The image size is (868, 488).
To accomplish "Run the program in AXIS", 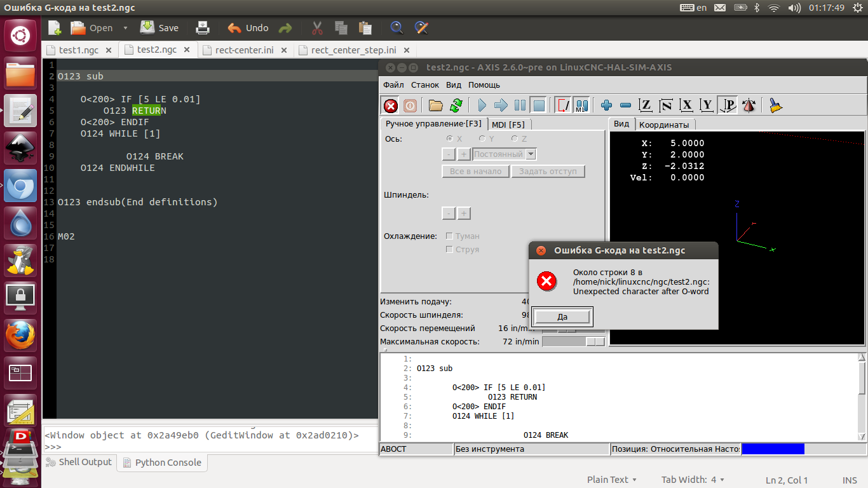I will 482,105.
